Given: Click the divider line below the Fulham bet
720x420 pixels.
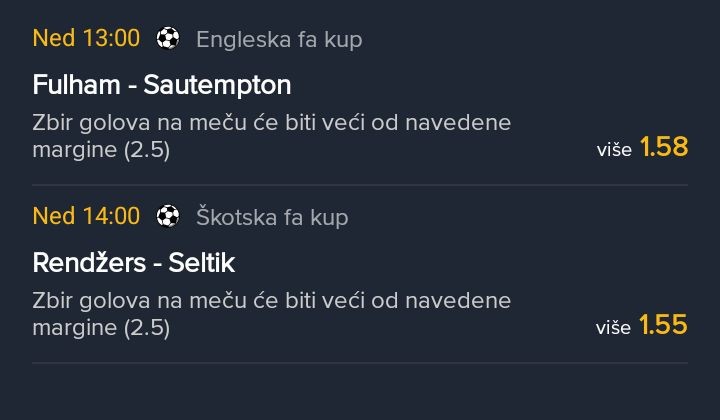Looking at the screenshot, I should [x=360, y=185].
